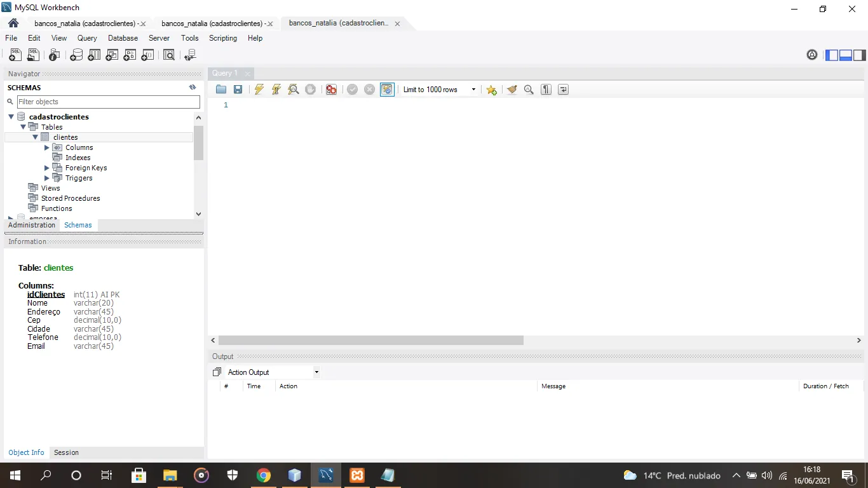Open the Database menu
This screenshot has width=868, height=488.
pyautogui.click(x=123, y=38)
